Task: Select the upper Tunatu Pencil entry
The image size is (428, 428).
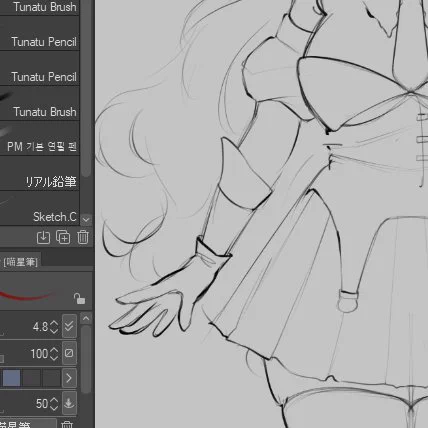Action: click(x=39, y=33)
